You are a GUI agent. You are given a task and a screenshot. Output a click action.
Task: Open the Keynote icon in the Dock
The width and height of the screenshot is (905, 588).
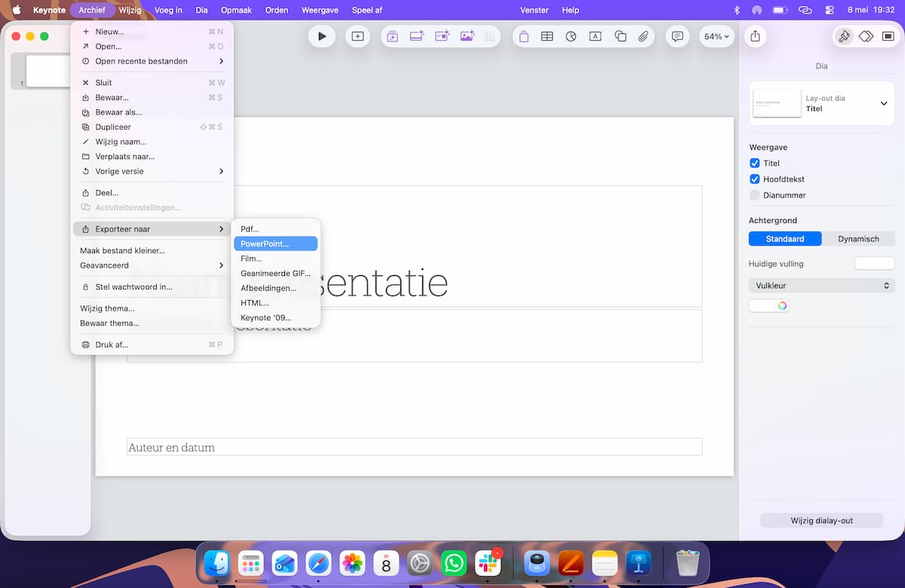639,563
